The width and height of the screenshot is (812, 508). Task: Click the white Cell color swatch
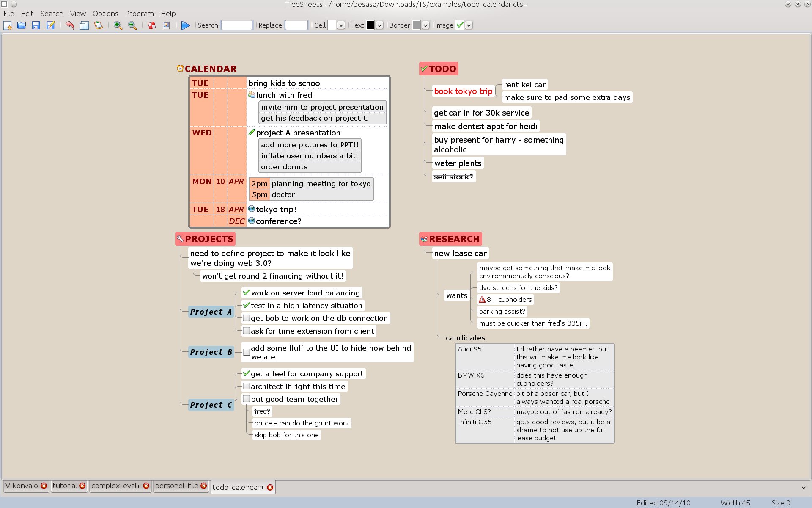[332, 25]
